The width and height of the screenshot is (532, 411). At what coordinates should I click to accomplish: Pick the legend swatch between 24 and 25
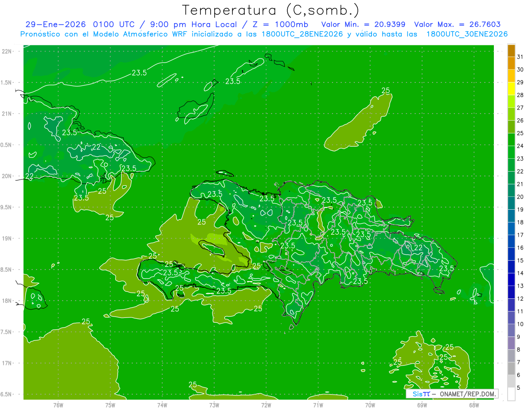[511, 140]
